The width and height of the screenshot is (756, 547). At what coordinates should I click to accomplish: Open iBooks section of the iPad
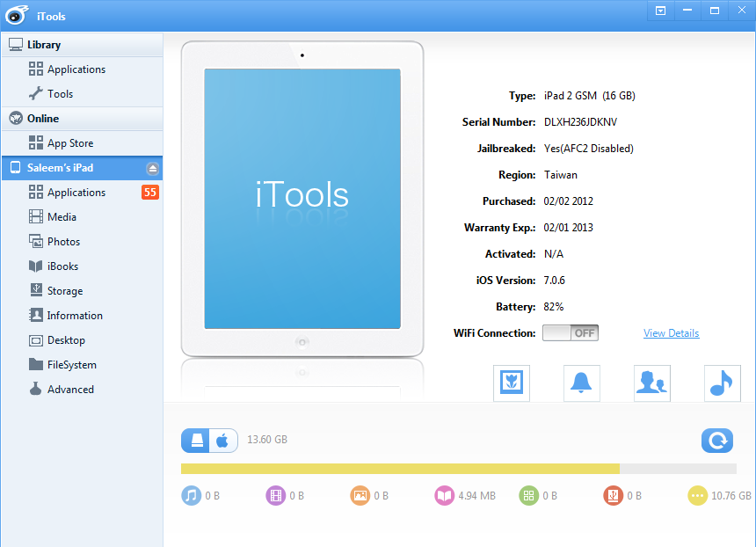[82, 266]
